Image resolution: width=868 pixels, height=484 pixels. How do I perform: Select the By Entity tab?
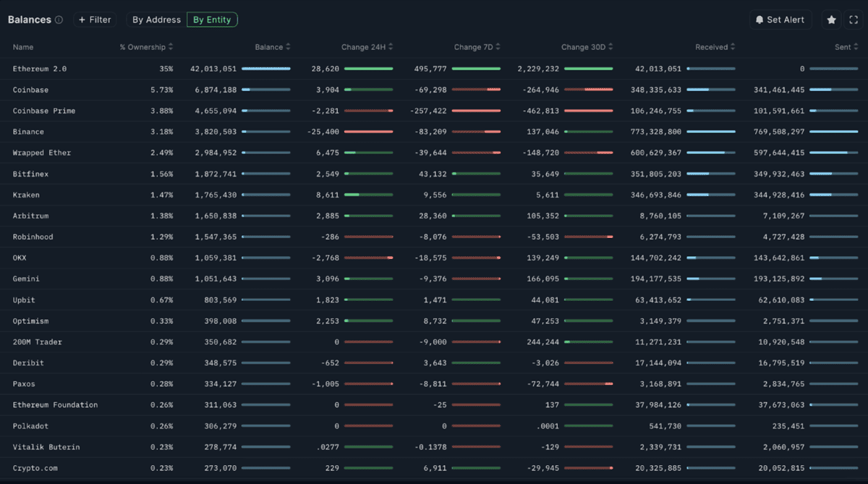coord(212,20)
